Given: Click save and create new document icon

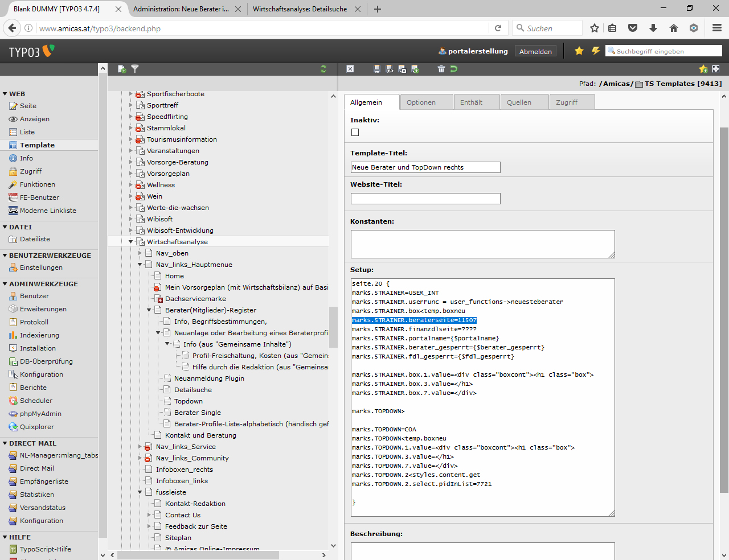Looking at the screenshot, I should [415, 69].
